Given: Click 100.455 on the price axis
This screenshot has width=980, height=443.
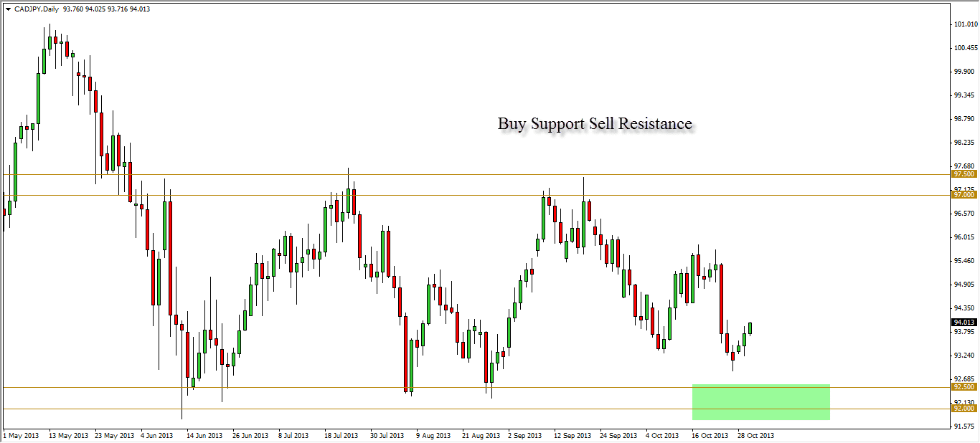Looking at the screenshot, I should point(964,48).
